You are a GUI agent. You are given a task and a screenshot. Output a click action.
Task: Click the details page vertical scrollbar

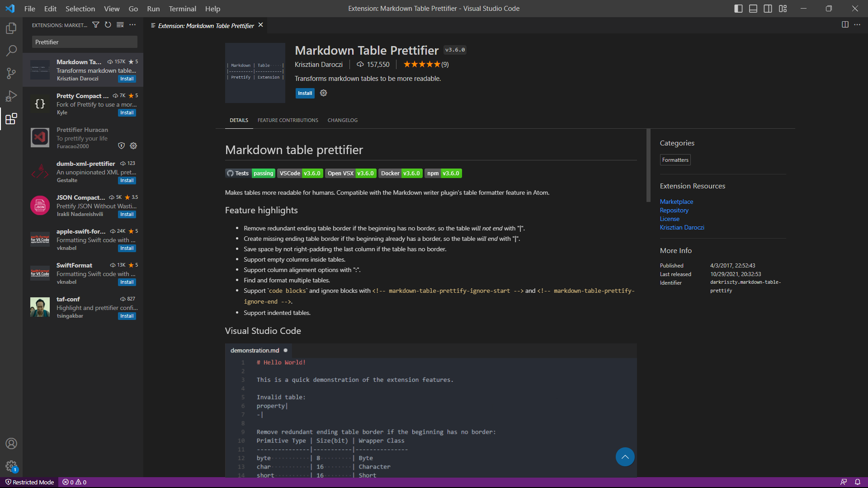point(648,165)
